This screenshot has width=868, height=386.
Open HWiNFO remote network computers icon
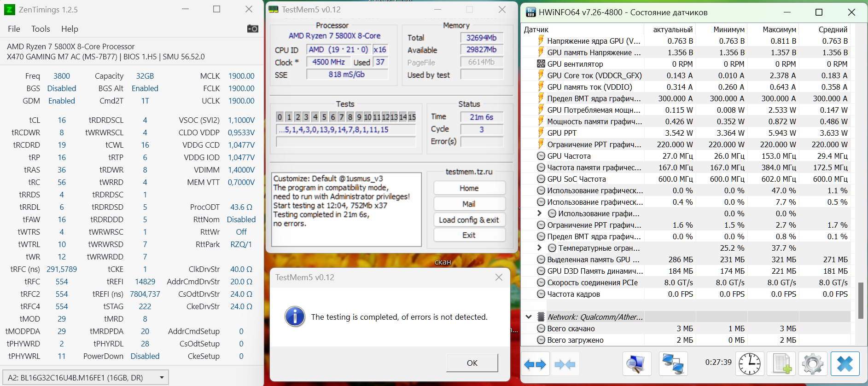point(673,364)
